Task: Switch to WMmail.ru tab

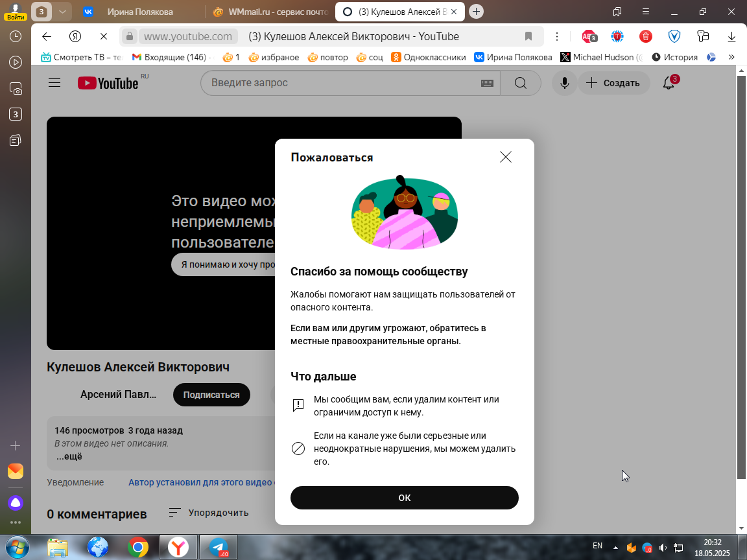Action: pos(270,12)
